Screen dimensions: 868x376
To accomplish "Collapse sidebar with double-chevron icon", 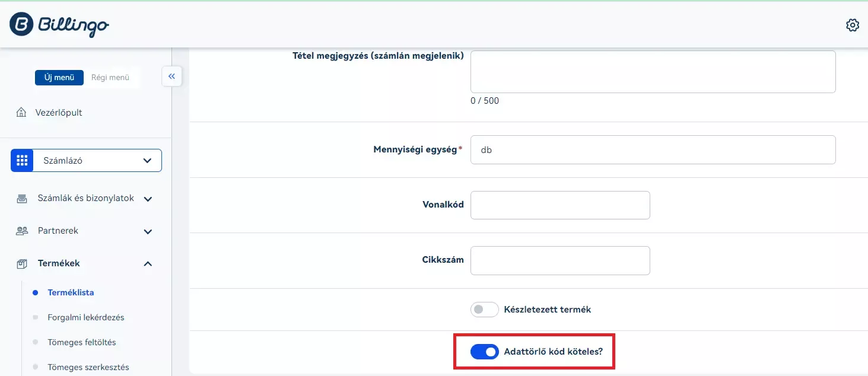I will (171, 76).
